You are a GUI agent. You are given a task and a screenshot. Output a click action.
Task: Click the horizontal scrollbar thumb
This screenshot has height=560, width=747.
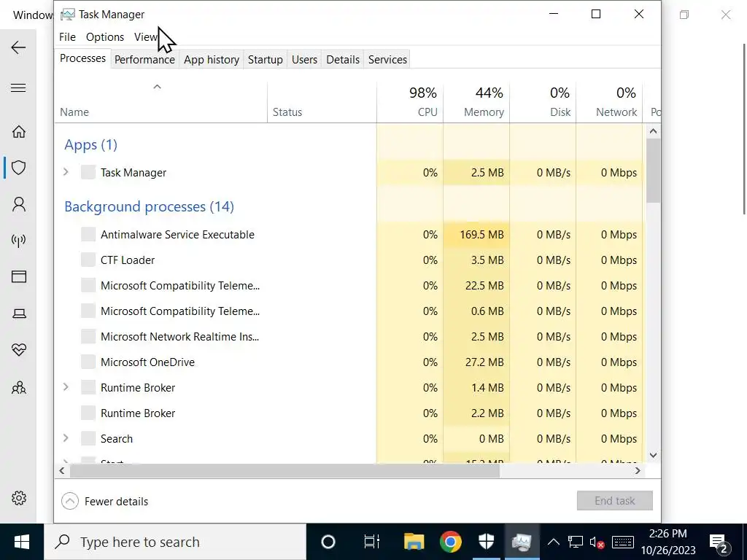tap(285, 470)
